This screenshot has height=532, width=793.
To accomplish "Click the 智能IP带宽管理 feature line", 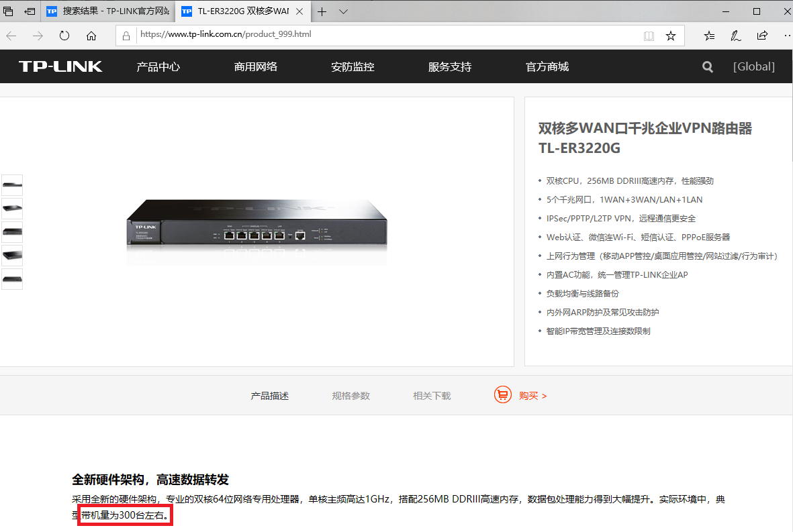I will 598,331.
